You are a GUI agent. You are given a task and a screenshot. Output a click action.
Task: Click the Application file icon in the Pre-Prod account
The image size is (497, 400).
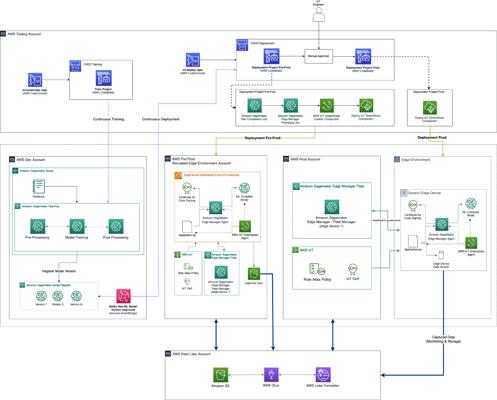click(187, 227)
